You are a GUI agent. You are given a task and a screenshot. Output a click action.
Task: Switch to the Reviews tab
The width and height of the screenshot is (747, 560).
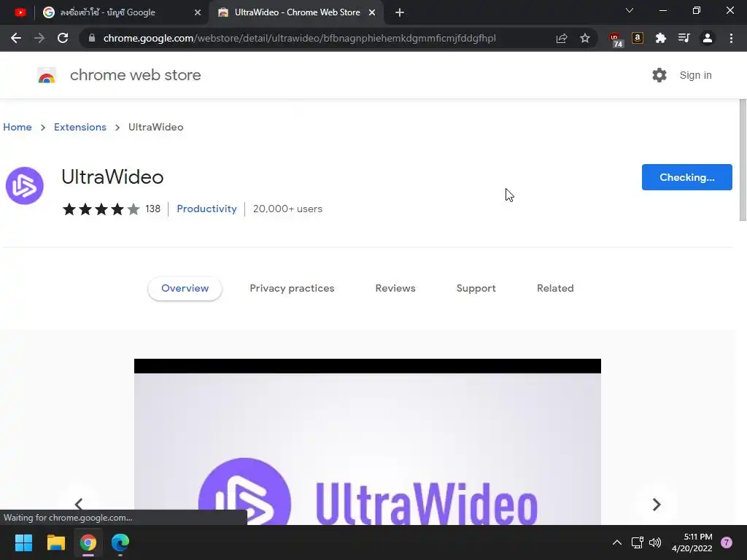pyautogui.click(x=395, y=288)
